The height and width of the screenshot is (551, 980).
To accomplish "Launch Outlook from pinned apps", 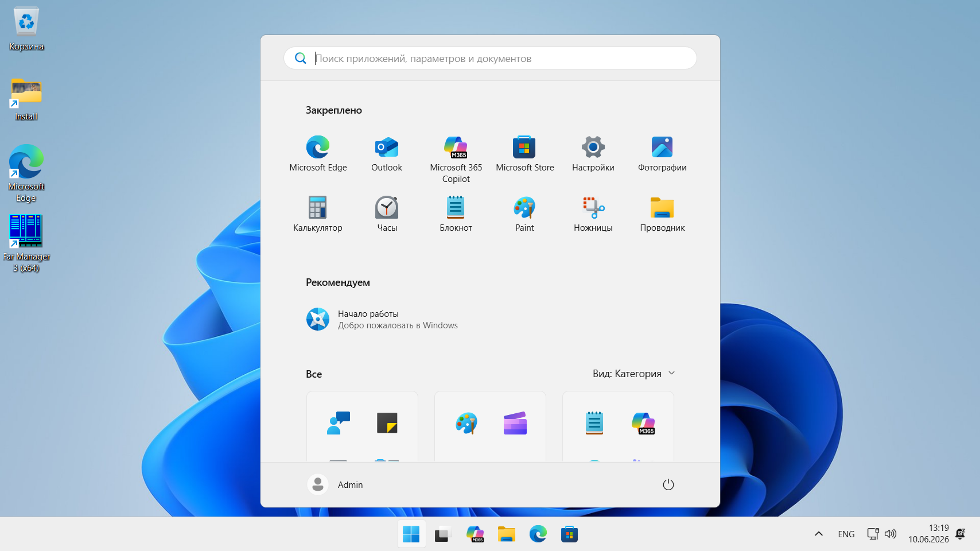I will point(387,154).
